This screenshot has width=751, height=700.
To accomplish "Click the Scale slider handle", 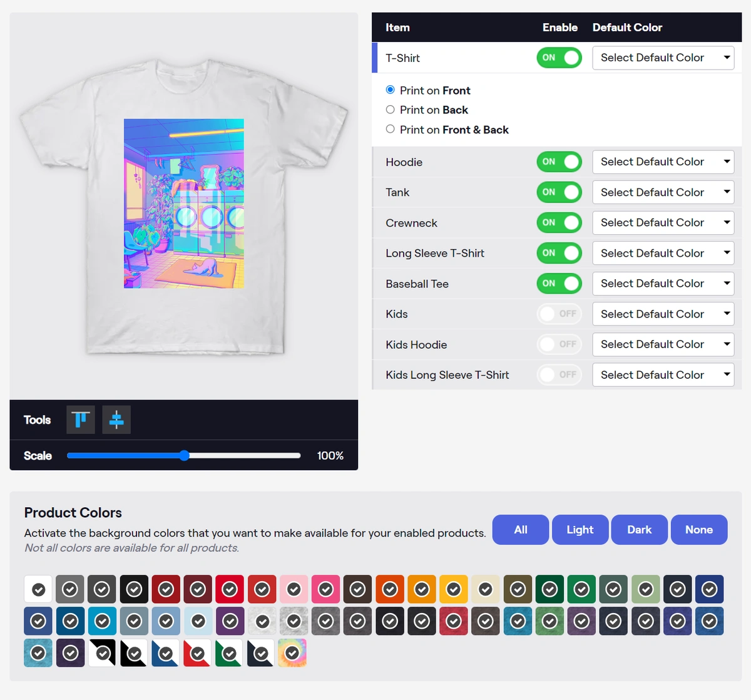I will pos(184,455).
